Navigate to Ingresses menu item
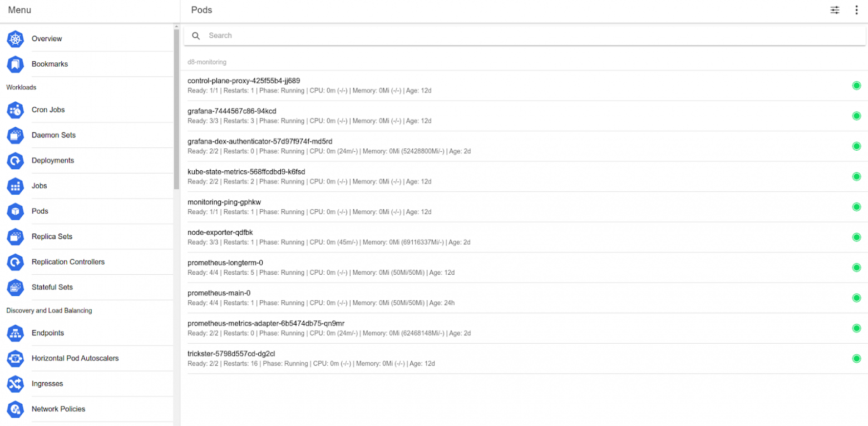This screenshot has height=426, width=868. (x=47, y=384)
